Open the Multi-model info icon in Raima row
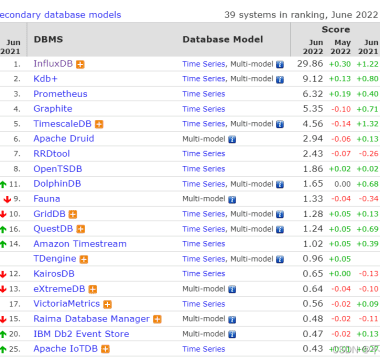Viewport: 380px width, 360px height. (232, 320)
